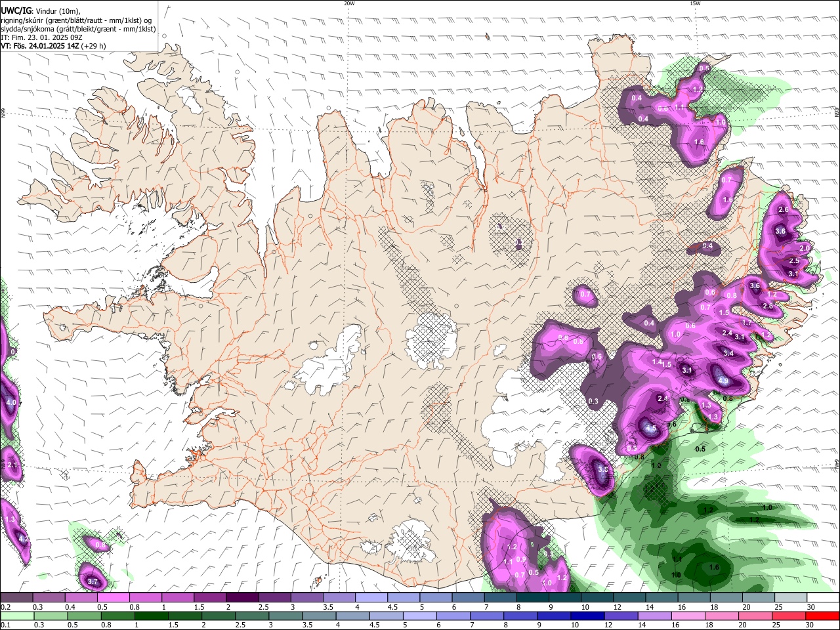Click the '20W' longitude label
This screenshot has height=630, width=840.
(x=349, y=3)
